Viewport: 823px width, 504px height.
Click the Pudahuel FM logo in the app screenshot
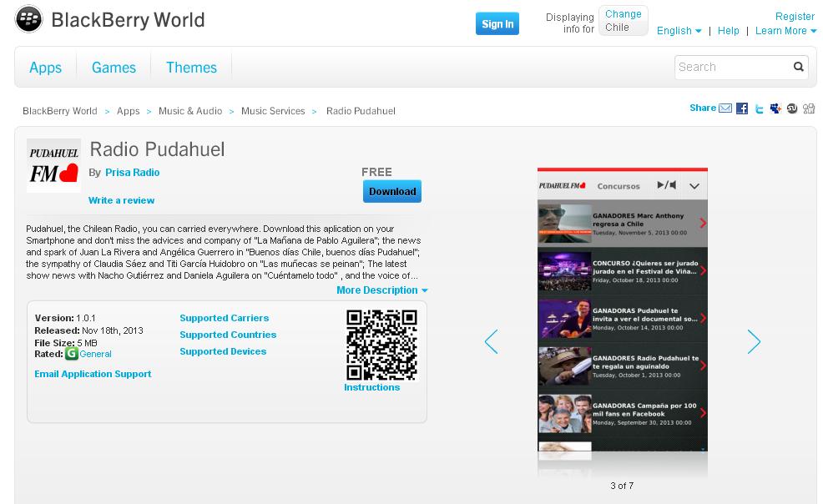562,185
